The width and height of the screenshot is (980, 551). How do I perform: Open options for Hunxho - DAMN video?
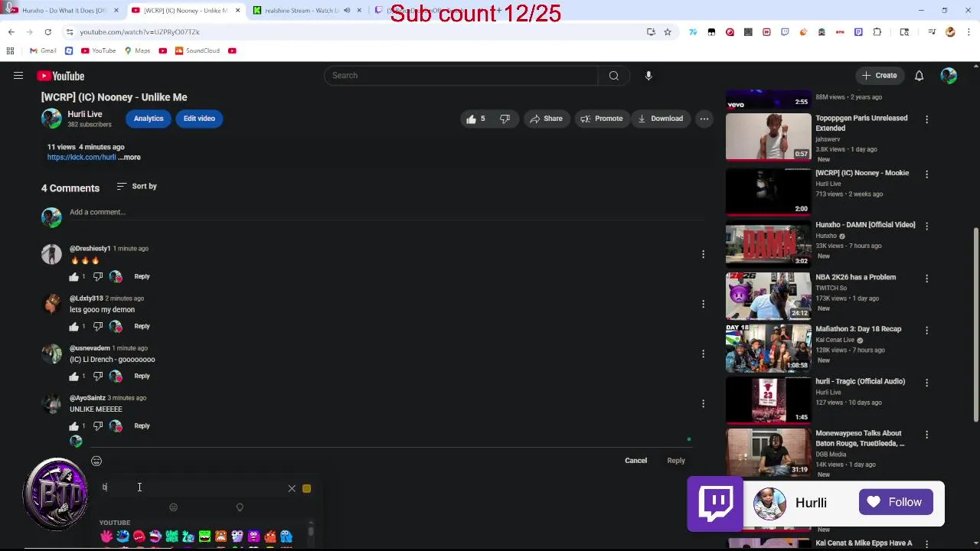[926, 227]
